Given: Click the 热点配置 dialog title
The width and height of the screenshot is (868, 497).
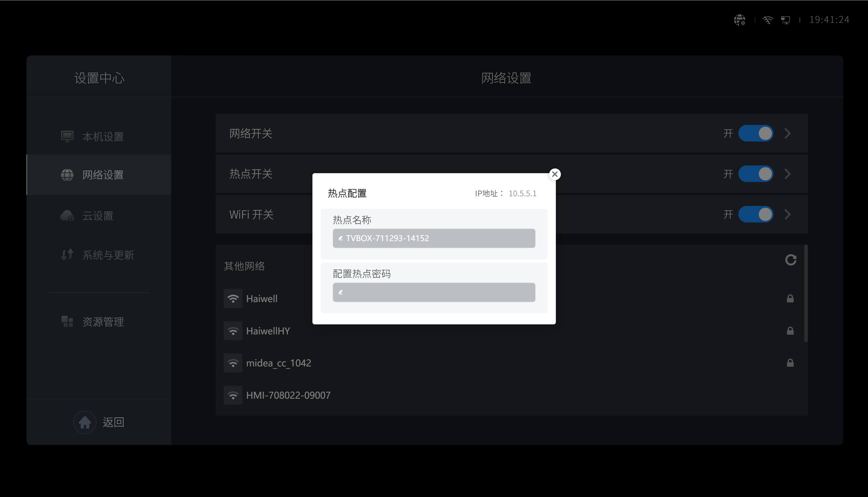Looking at the screenshot, I should 347,194.
